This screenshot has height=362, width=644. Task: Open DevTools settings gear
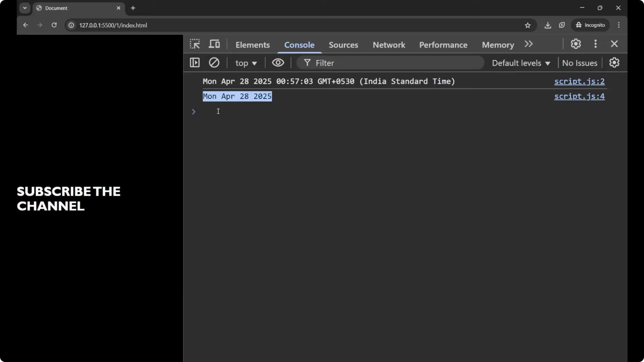[576, 44]
